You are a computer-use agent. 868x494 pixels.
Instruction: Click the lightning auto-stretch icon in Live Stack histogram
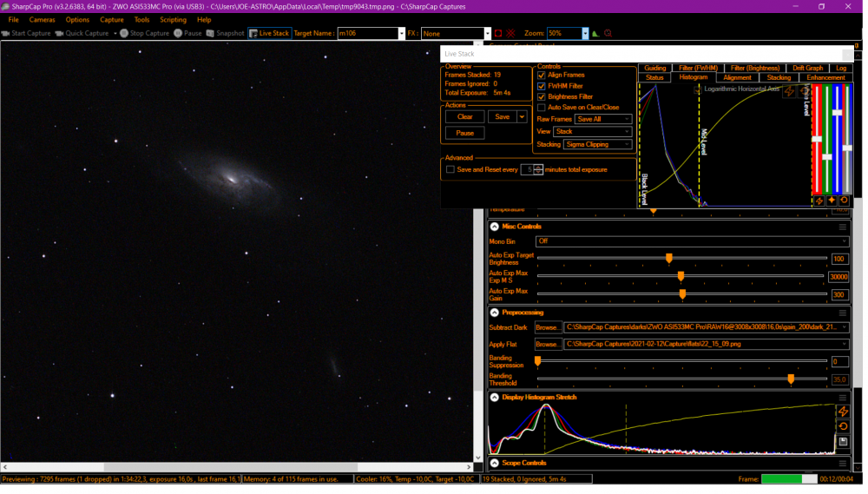(x=819, y=201)
